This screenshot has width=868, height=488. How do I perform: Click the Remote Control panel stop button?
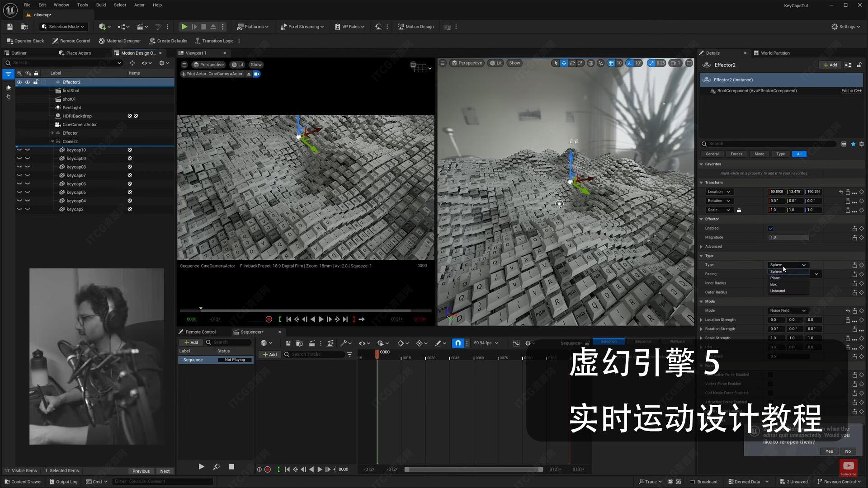[231, 467]
